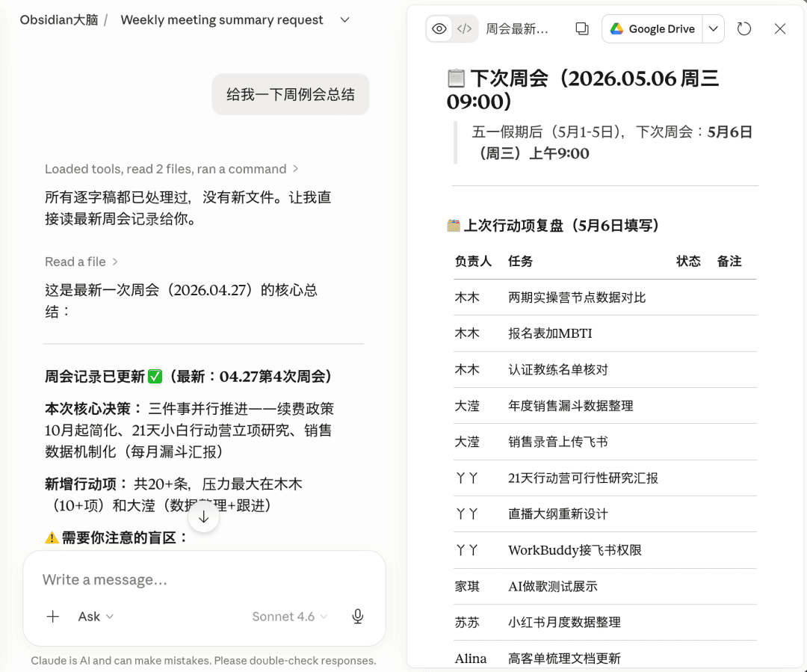
Task: Open the Obsidian大脑 project link
Action: coord(59,20)
